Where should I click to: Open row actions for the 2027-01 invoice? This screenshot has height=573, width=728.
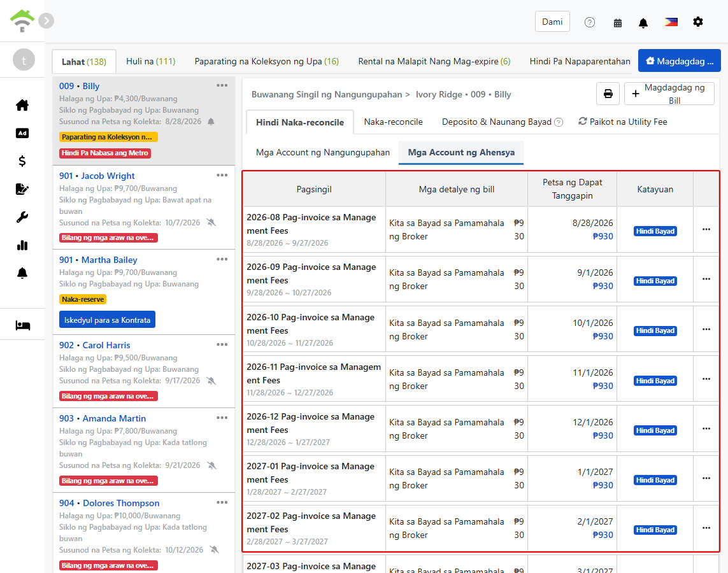(x=706, y=478)
